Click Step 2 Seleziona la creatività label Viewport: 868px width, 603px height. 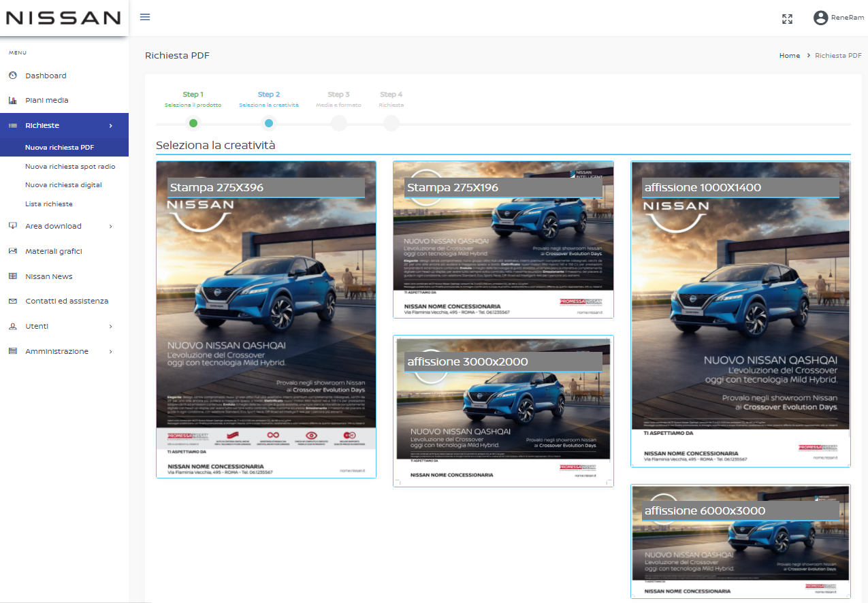(269, 99)
